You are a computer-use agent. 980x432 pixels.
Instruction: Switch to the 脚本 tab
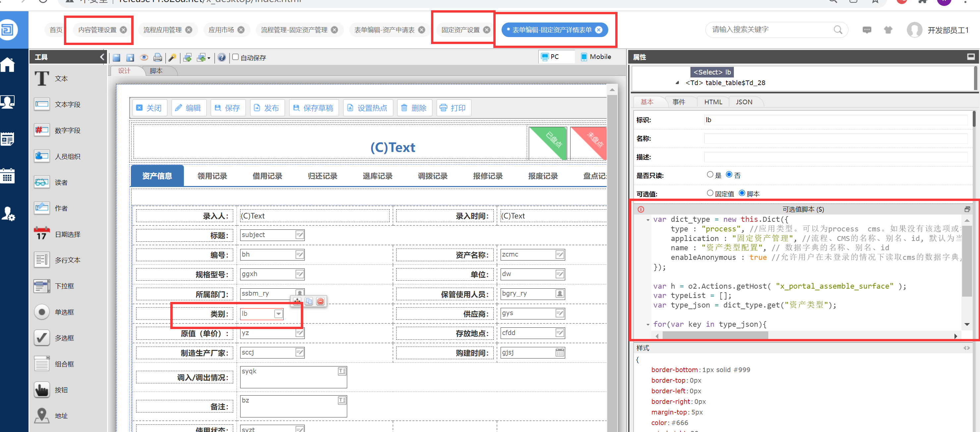(x=156, y=71)
